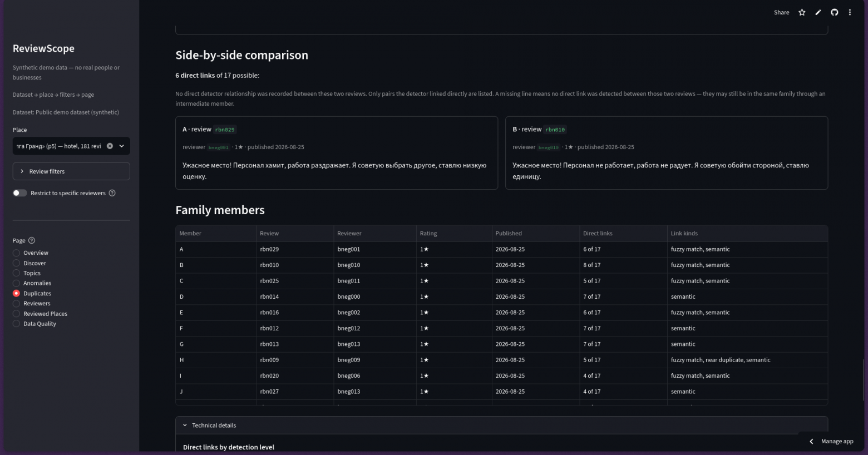Click the star favorite icon in header
Image resolution: width=868 pixels, height=455 pixels.
802,12
